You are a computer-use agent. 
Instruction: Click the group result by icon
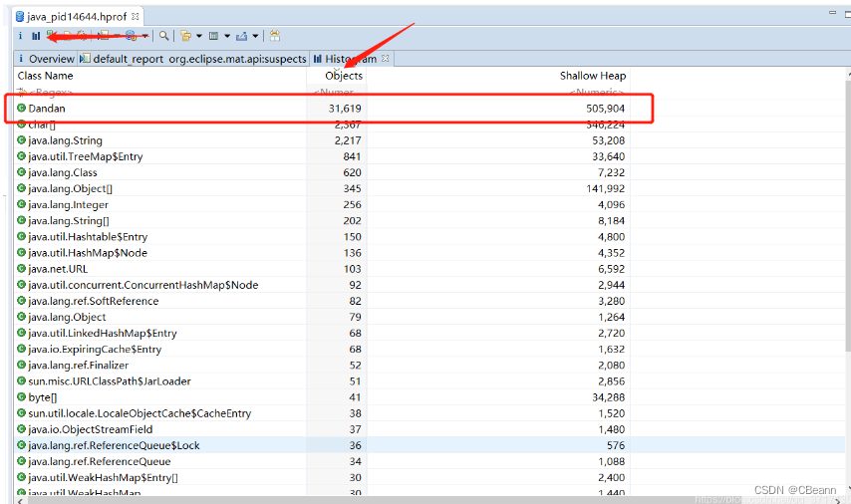click(x=185, y=36)
